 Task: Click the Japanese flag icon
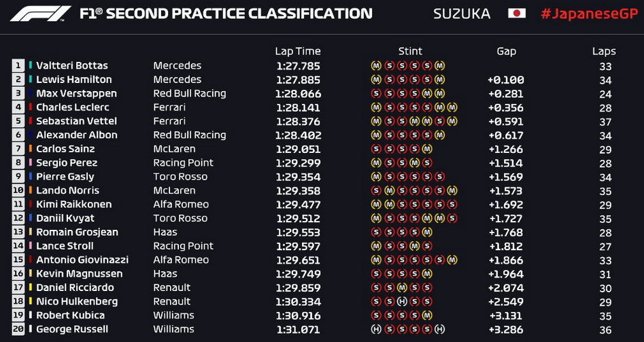pyautogui.click(x=517, y=14)
